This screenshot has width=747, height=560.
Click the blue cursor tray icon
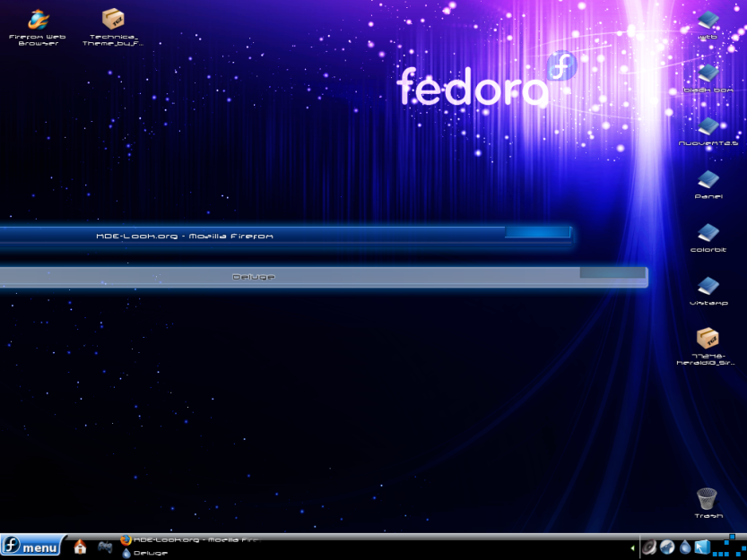click(702, 547)
